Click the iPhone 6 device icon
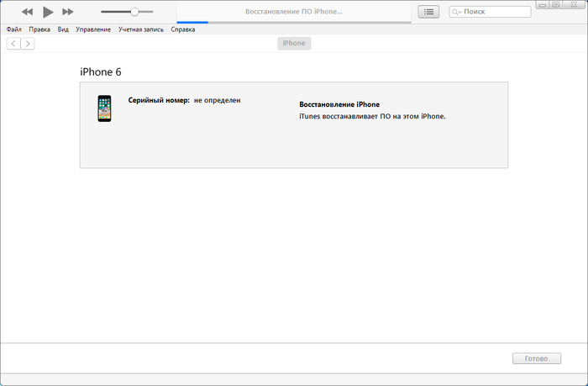This screenshot has height=386, width=588. coord(104,108)
